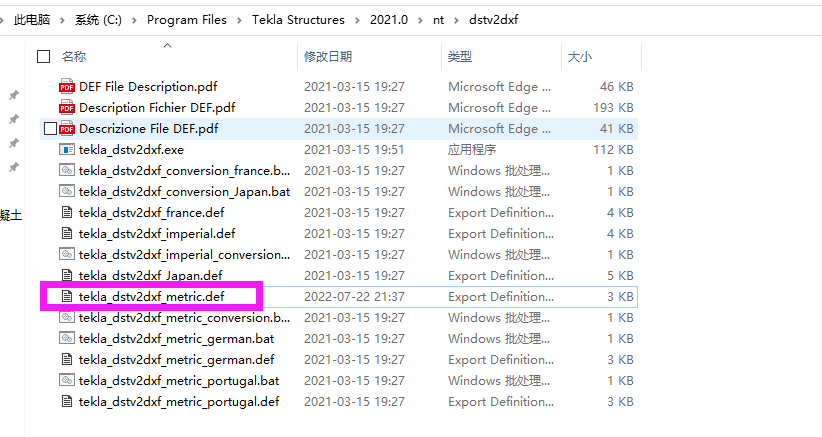Click the application icon of tekla_dstv2dxf.exe
This screenshot has height=437, width=822.
coord(67,150)
